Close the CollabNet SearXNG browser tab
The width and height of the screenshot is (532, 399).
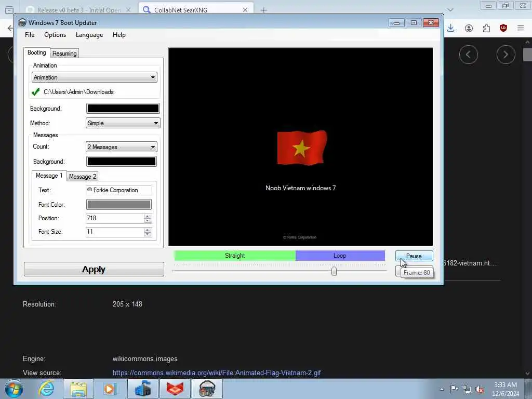245,10
